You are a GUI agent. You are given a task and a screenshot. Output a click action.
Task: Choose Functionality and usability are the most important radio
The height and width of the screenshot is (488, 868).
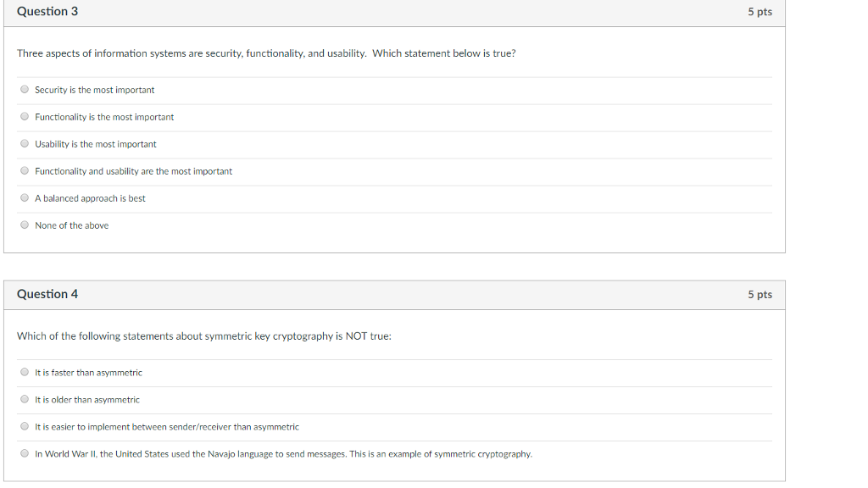tap(25, 170)
